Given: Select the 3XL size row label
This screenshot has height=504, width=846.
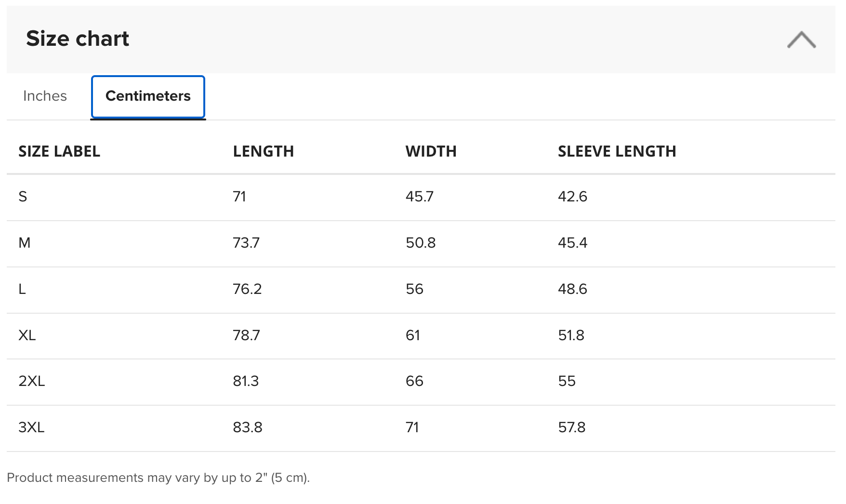Looking at the screenshot, I should [31, 427].
